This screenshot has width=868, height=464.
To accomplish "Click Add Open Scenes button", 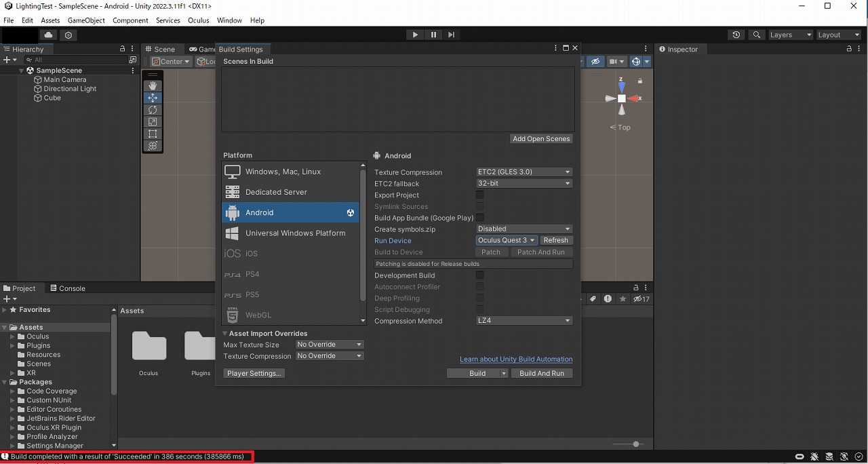I will click(541, 138).
